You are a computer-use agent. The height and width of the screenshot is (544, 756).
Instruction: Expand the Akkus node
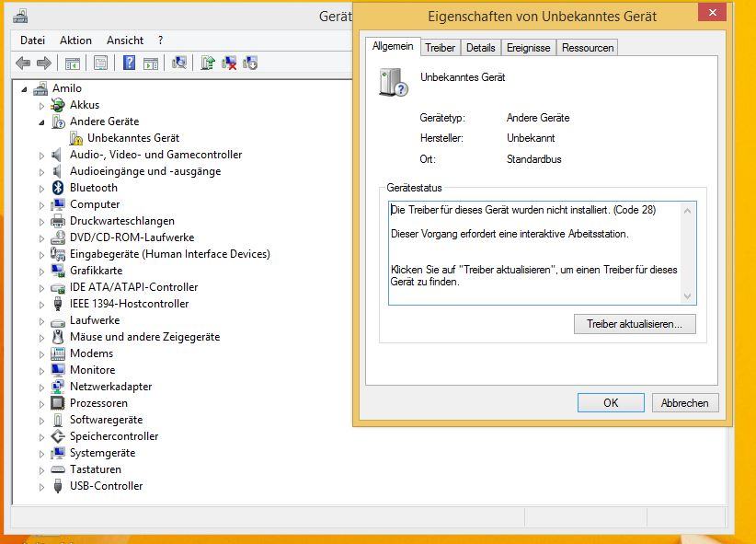click(41, 106)
